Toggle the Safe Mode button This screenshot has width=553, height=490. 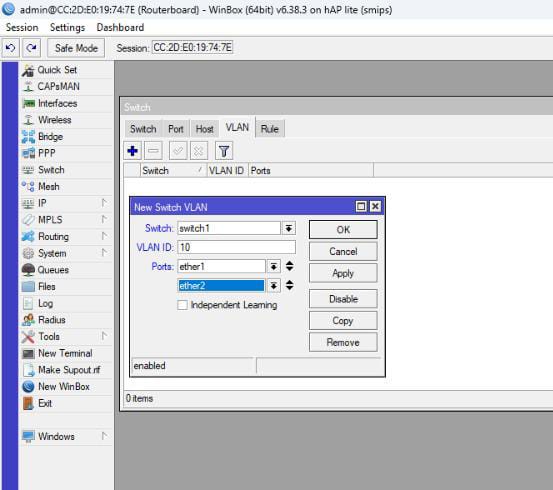coord(76,48)
